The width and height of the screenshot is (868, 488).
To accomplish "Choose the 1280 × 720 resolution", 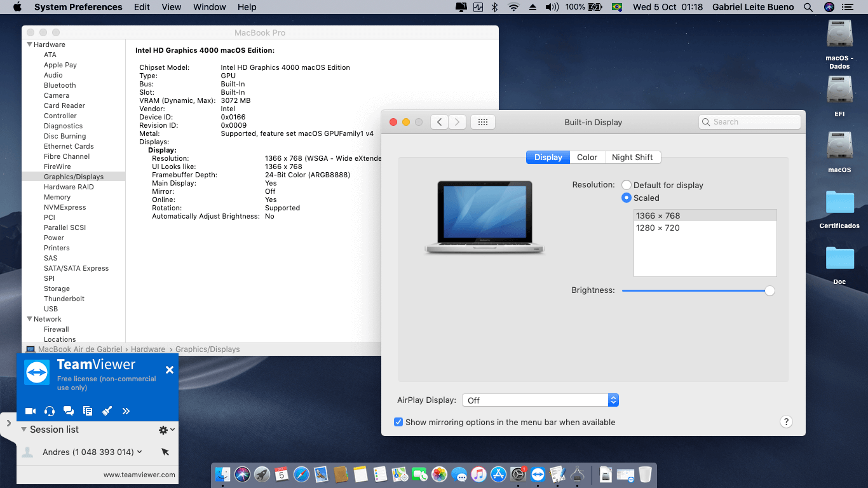I will pos(705,228).
